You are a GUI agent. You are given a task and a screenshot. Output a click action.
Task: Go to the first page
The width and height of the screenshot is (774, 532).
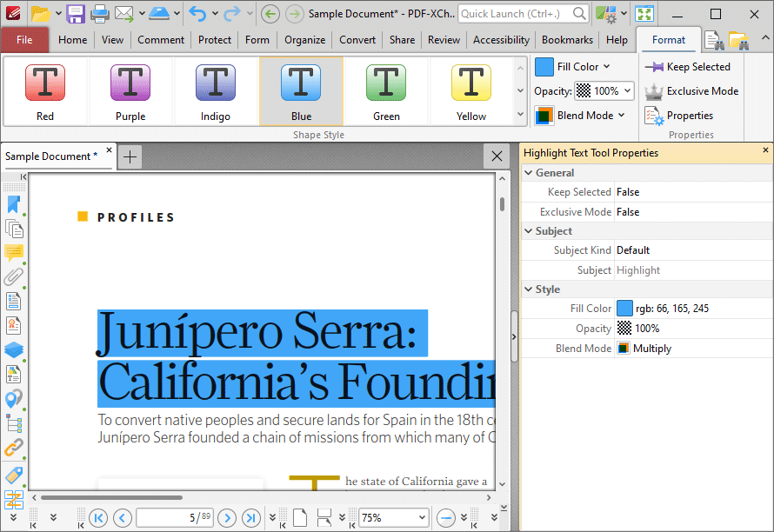[98, 518]
